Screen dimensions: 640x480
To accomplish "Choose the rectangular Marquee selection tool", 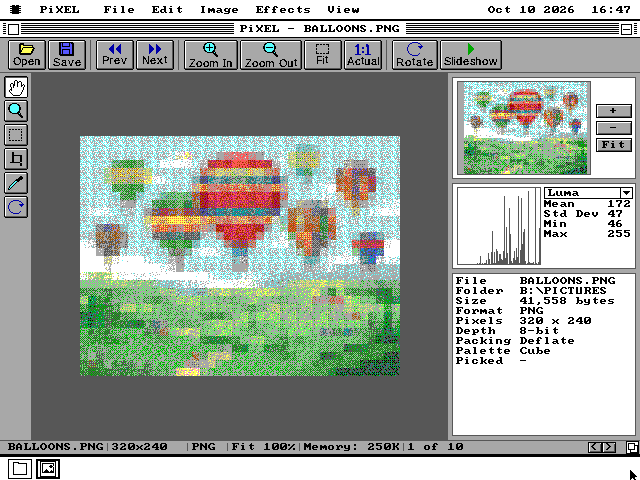I will (16, 135).
